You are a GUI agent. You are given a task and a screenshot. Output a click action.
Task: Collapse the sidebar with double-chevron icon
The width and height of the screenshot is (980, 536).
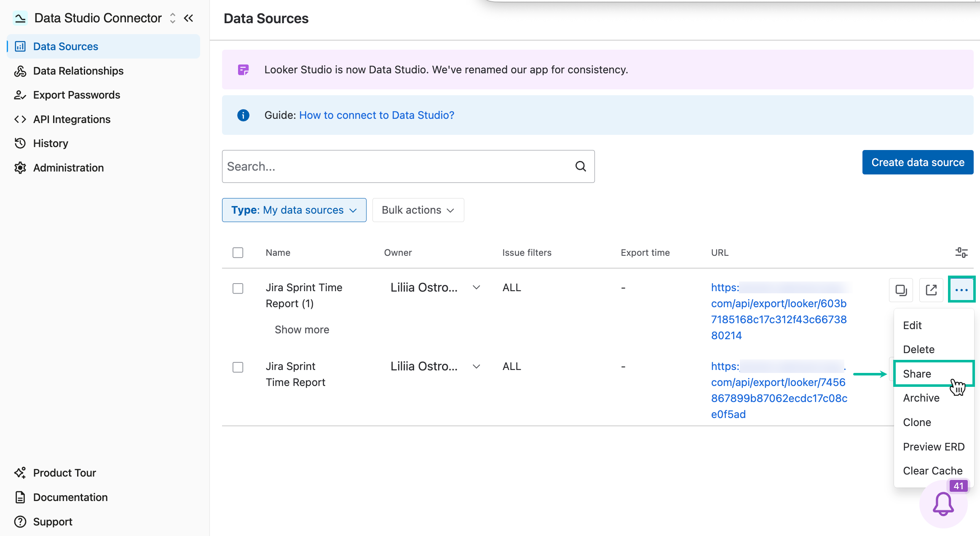188,18
